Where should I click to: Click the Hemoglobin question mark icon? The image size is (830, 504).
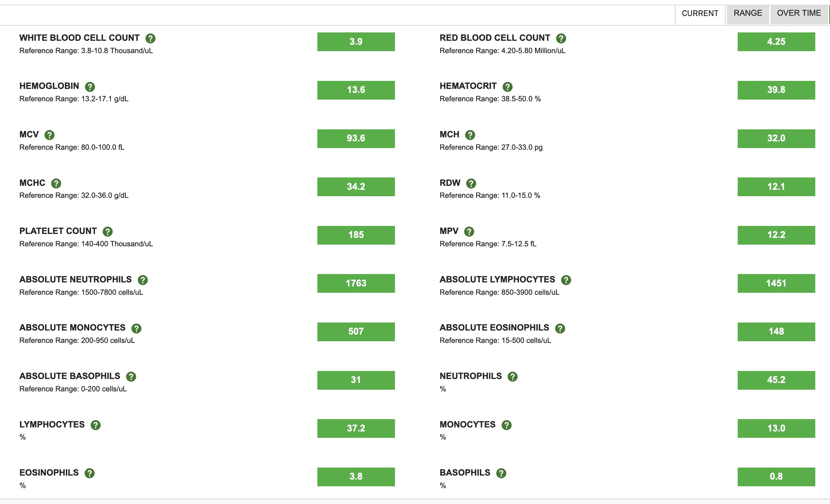[90, 87]
